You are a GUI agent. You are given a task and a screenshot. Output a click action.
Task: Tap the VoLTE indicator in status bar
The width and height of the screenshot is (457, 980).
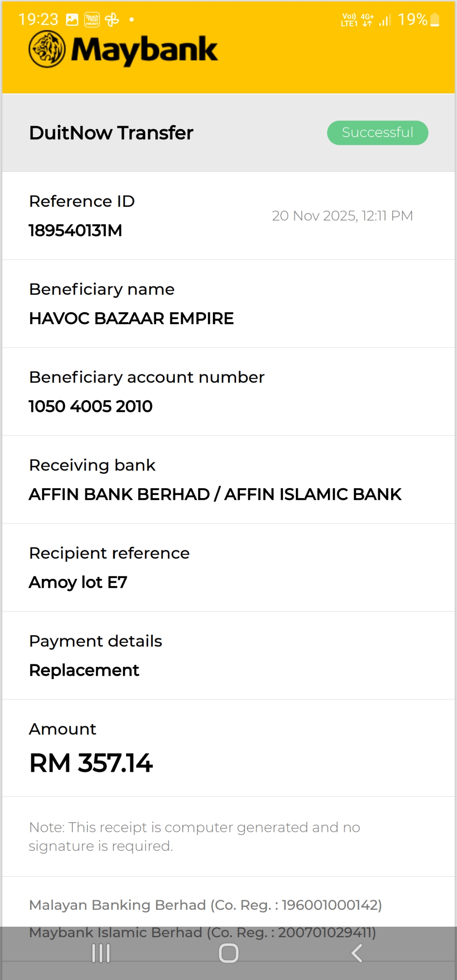pos(349,19)
